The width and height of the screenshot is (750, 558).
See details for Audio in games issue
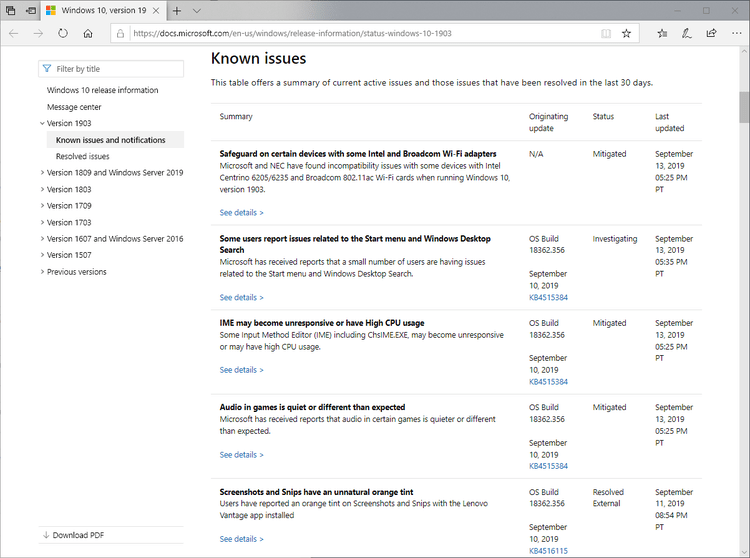(x=241, y=455)
